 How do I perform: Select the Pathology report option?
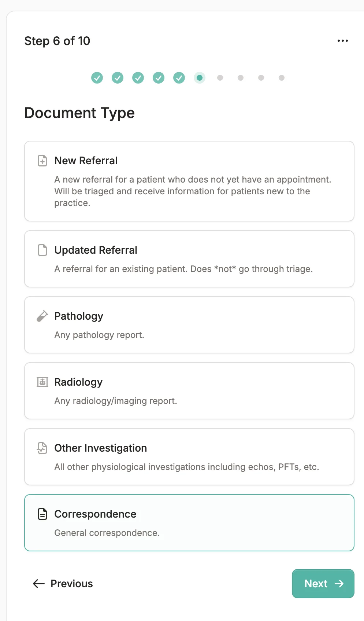(189, 325)
